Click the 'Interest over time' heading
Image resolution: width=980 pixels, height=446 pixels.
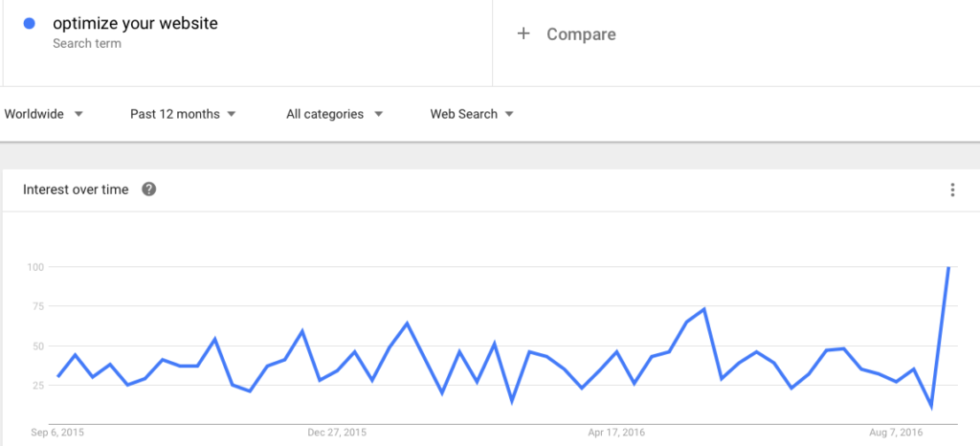pyautogui.click(x=76, y=190)
